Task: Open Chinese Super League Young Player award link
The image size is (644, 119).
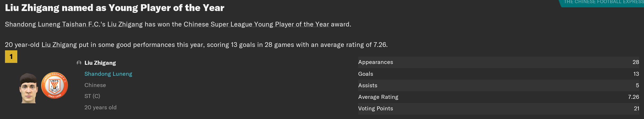Action: click(256, 24)
